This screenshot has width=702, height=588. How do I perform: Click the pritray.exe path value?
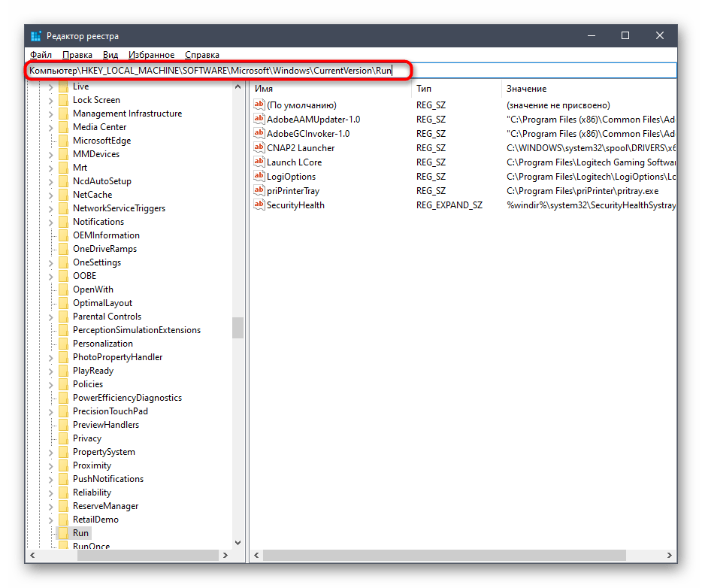(x=582, y=191)
